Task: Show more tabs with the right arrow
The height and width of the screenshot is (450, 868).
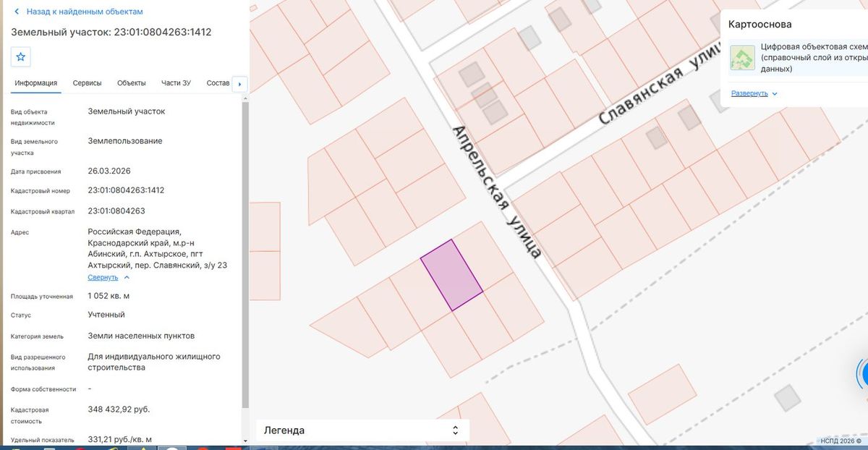Action: pyautogui.click(x=239, y=84)
